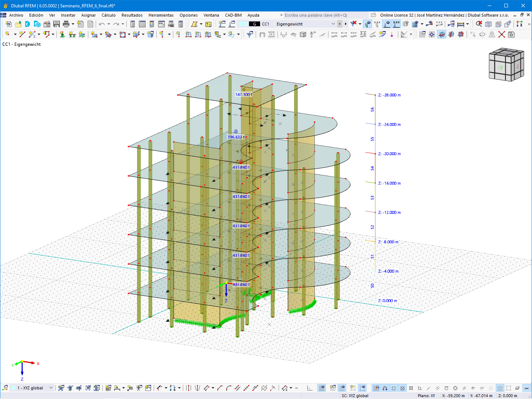Screen dimensions: 532x399
Task: Create a new model file
Action: tap(8, 24)
